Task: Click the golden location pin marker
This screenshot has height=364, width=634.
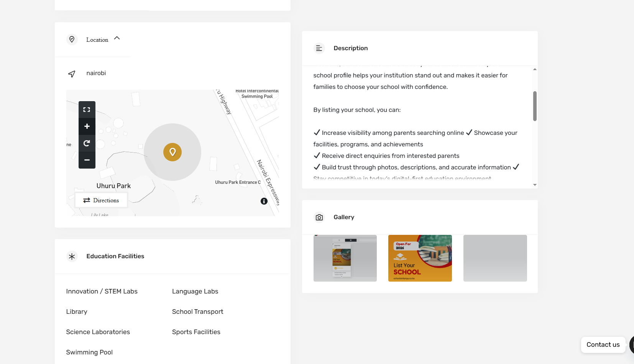Action: pyautogui.click(x=172, y=152)
